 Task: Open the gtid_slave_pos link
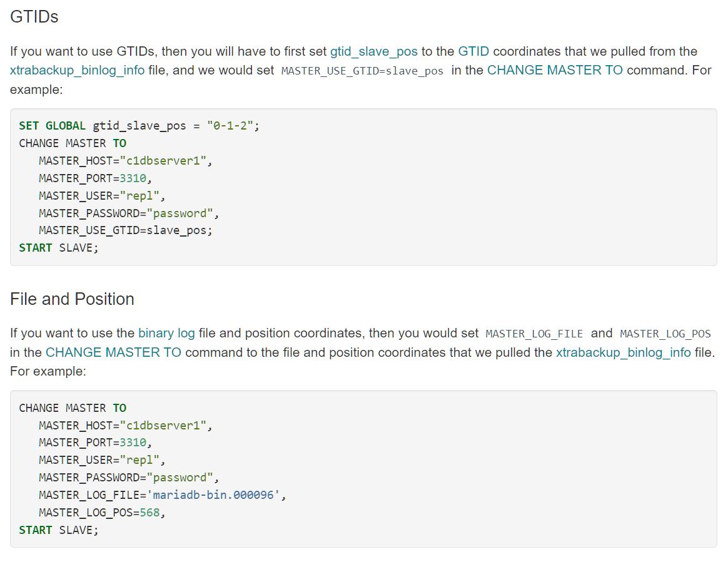click(x=374, y=51)
